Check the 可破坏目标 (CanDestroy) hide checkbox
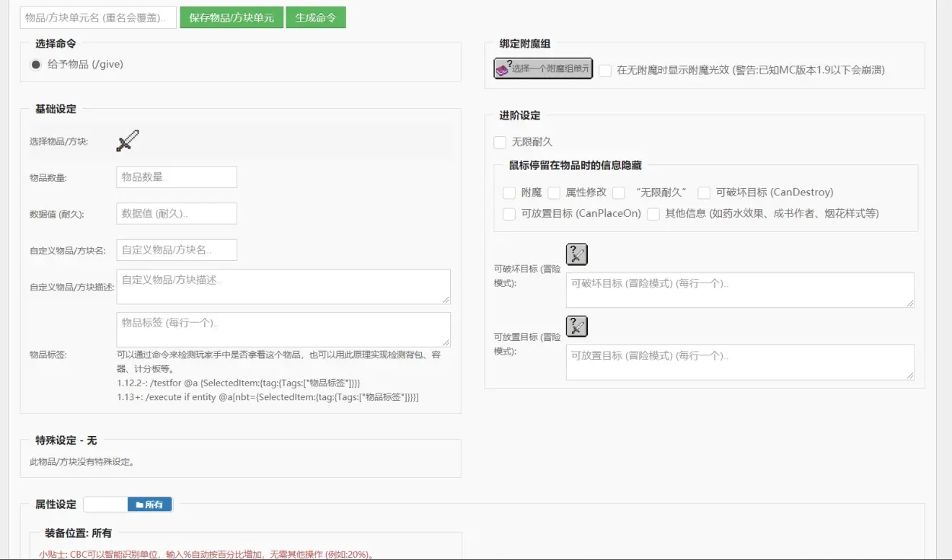 [704, 193]
